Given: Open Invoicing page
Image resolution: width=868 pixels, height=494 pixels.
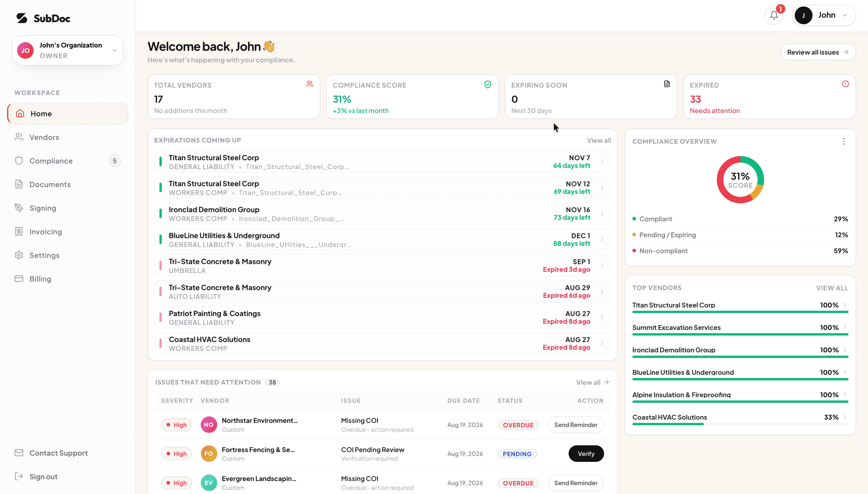Looking at the screenshot, I should tap(68, 231).
